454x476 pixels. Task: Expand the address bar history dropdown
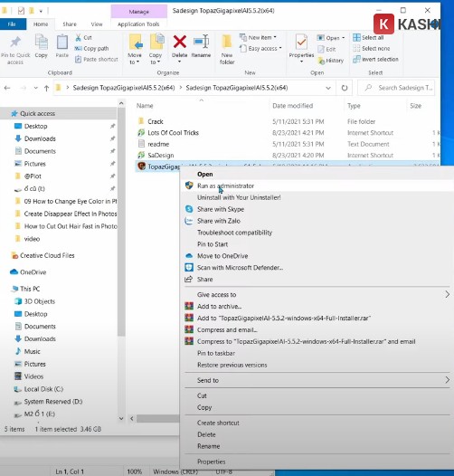click(328, 88)
